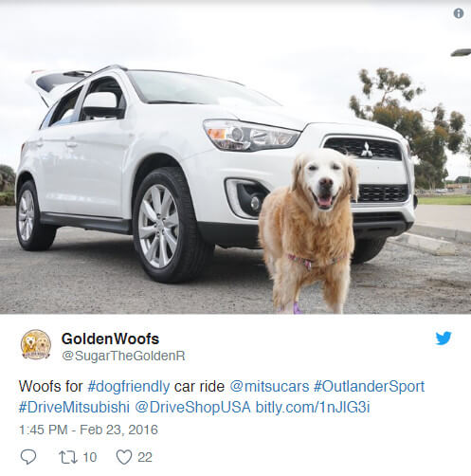471x476 pixels.
Task: Click the retweet count 10
Action: pyautogui.click(x=90, y=457)
